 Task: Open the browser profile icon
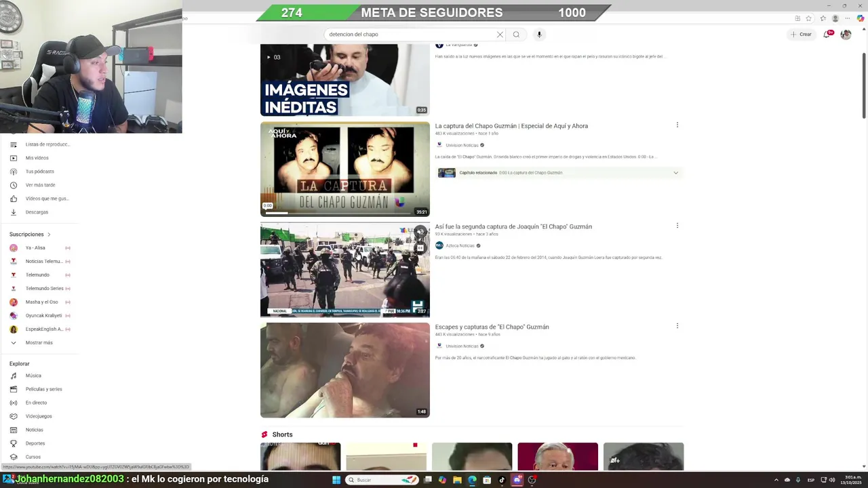coord(835,18)
